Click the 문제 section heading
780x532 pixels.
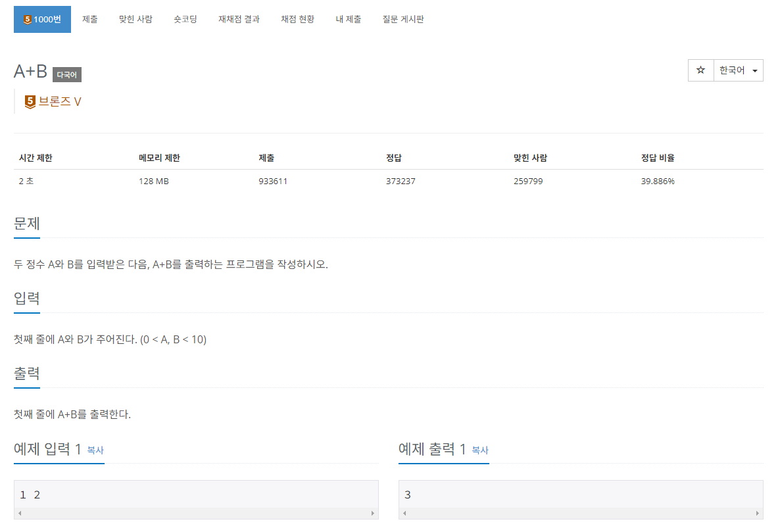coord(27,224)
